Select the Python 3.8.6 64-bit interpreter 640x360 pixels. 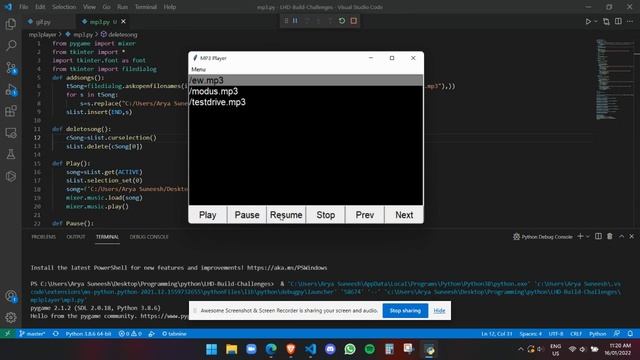pos(88,333)
